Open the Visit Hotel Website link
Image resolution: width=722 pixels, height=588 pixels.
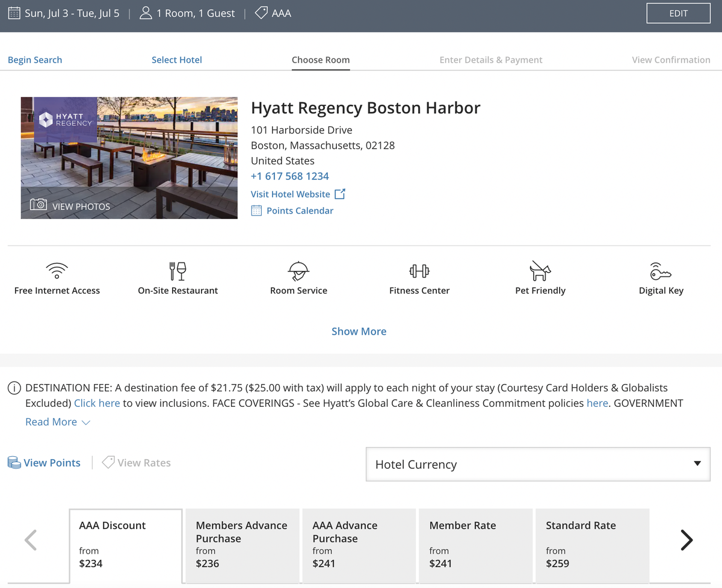(x=292, y=194)
